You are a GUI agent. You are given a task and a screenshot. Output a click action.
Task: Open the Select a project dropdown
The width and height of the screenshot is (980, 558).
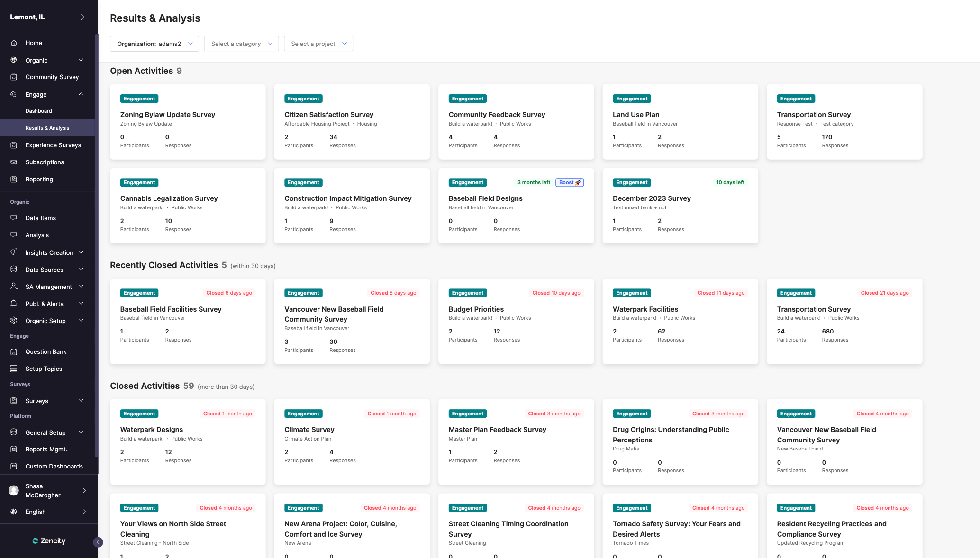click(318, 44)
